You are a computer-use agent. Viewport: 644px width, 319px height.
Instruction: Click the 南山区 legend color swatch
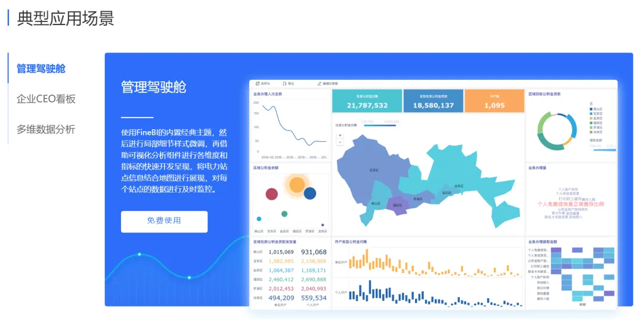(x=591, y=109)
